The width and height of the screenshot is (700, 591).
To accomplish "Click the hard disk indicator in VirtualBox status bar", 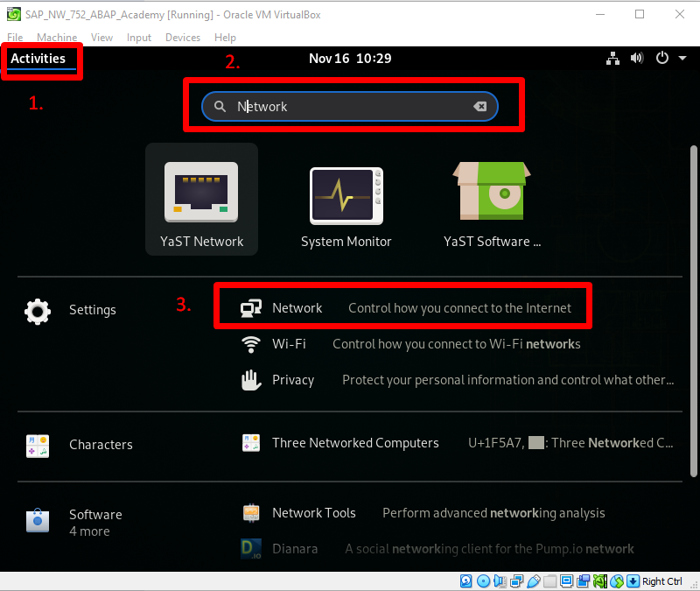I will pyautogui.click(x=466, y=581).
